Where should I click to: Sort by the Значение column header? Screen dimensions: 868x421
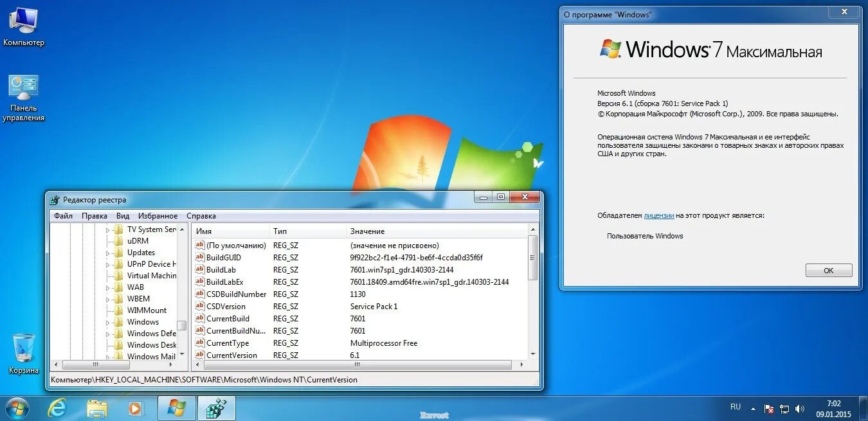click(x=437, y=231)
